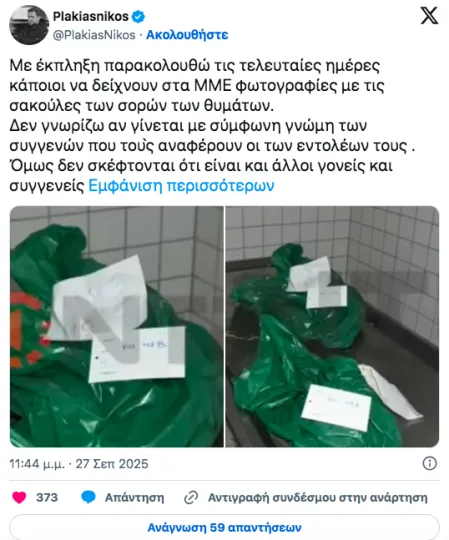
Task: Open the post info circle icon
Action: [x=430, y=464]
